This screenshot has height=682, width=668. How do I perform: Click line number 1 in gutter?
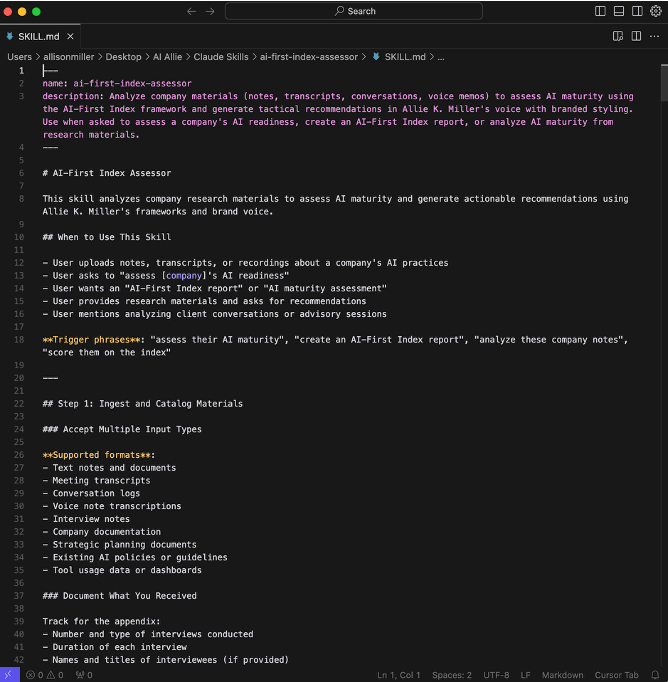point(21,70)
